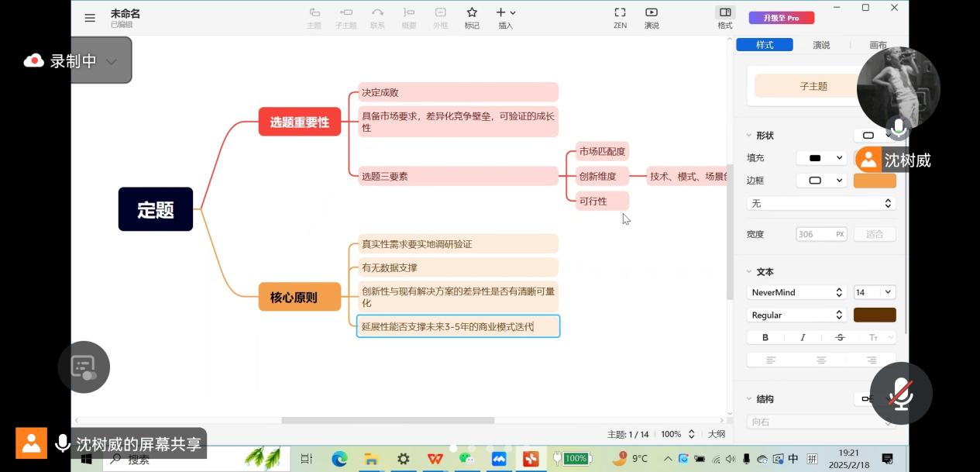Open the NeverMind font family dropdown
The image size is (980, 472).
click(x=796, y=292)
